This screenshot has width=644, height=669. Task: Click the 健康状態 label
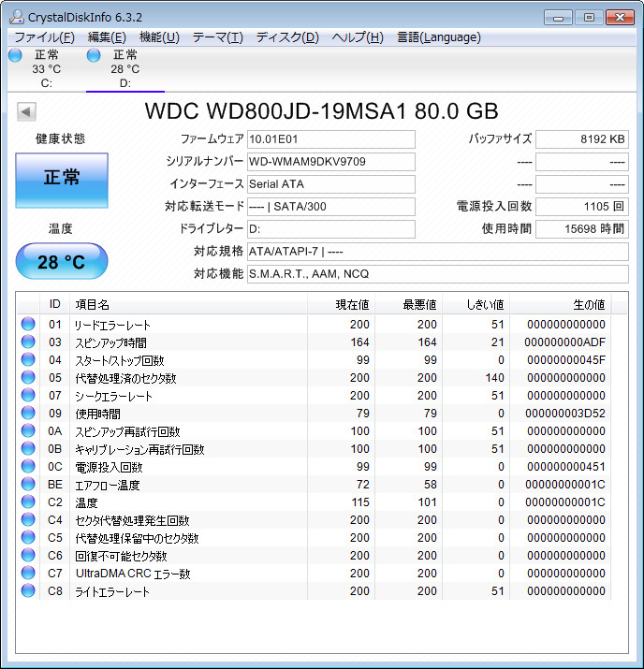click(60, 138)
